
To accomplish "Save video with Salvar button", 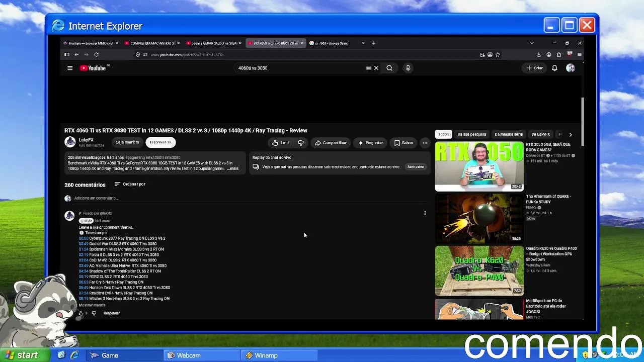I will point(404,143).
